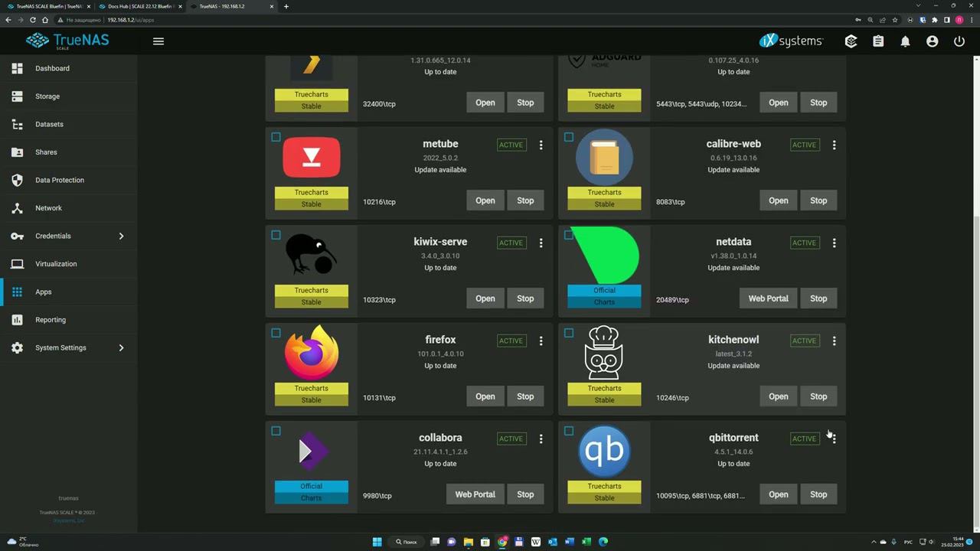The height and width of the screenshot is (551, 980).
Task: Stop the calibre-web app
Action: click(x=818, y=201)
